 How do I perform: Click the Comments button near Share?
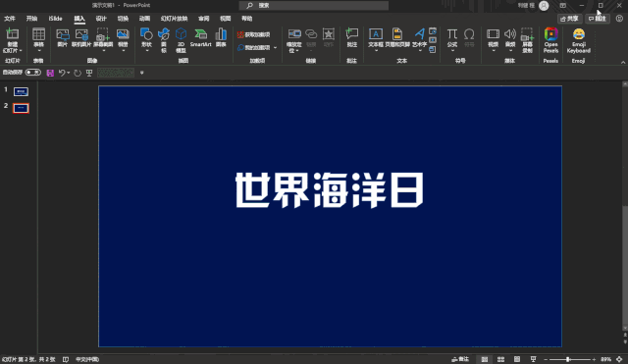(x=598, y=19)
